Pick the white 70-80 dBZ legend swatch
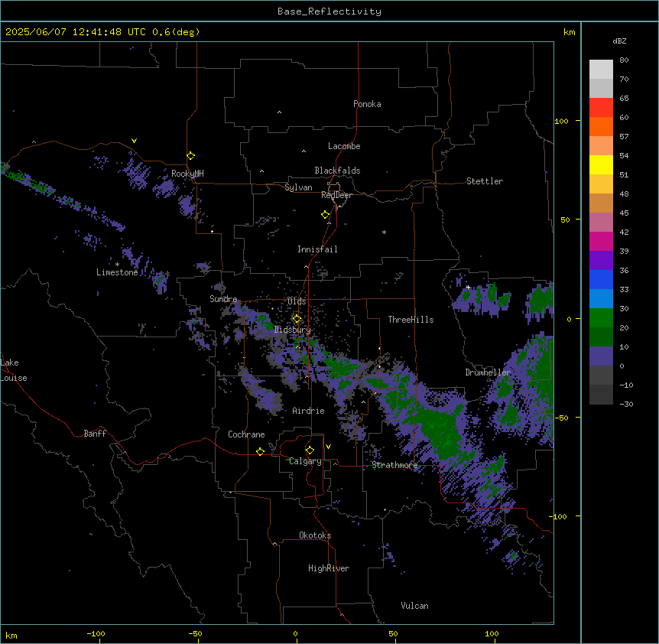 pyautogui.click(x=601, y=70)
